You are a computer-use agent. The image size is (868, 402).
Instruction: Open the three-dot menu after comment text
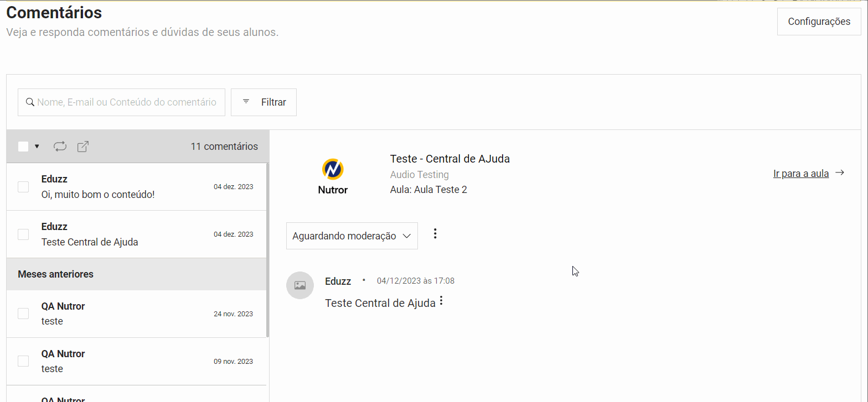tap(441, 301)
